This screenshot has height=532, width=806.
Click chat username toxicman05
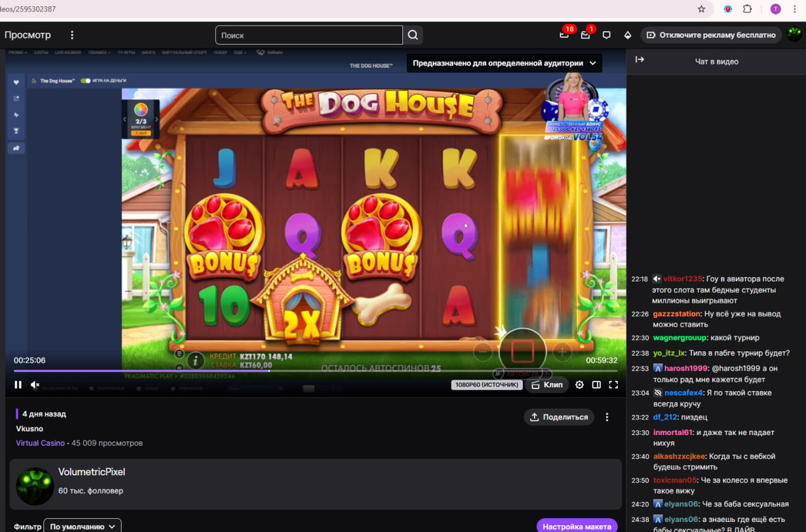[675, 480]
